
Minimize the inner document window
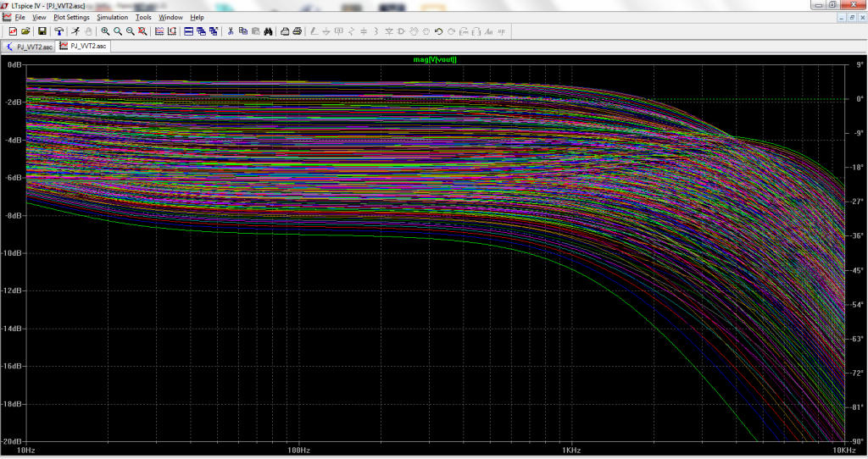pyautogui.click(x=842, y=18)
